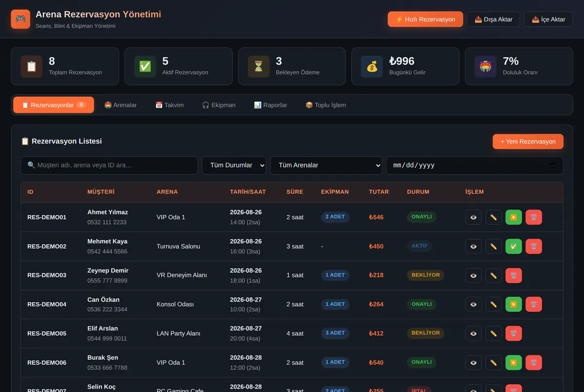Edit reservation RES-DEMO04 with pencil icon
The image size is (584, 392).
[493, 304]
